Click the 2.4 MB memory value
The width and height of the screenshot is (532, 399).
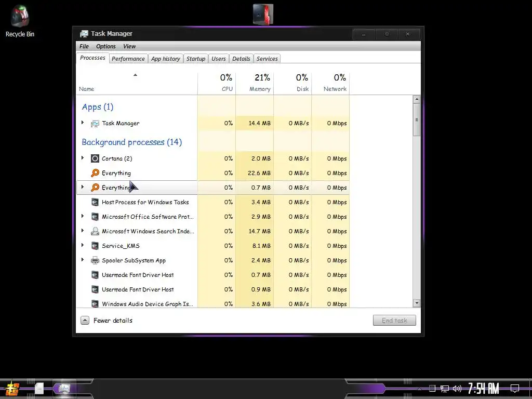point(261,261)
